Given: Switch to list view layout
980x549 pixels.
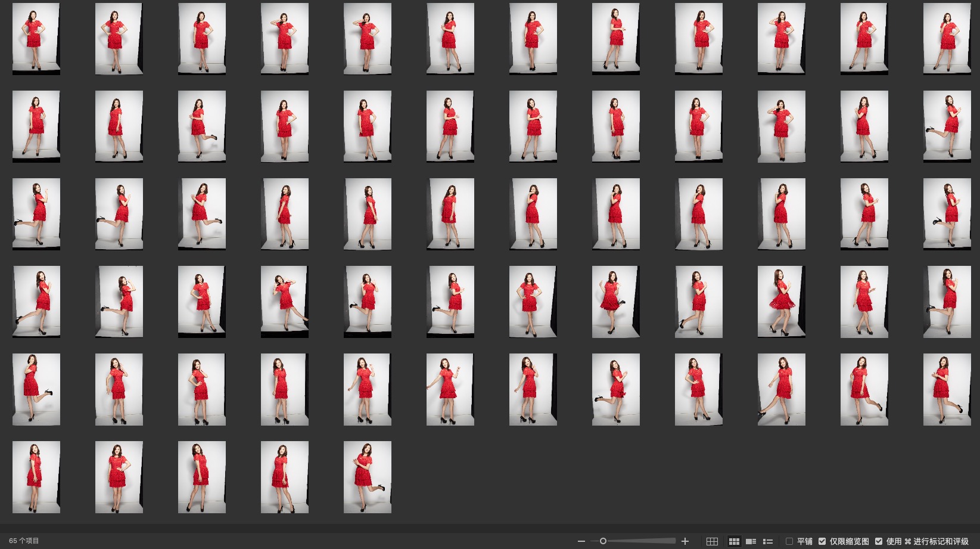Looking at the screenshot, I should click(x=767, y=541).
